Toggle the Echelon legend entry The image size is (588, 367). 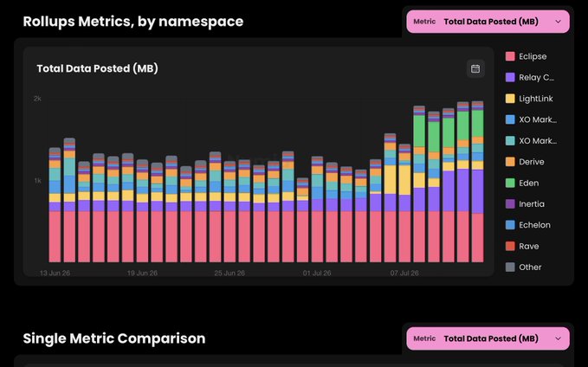click(x=527, y=225)
